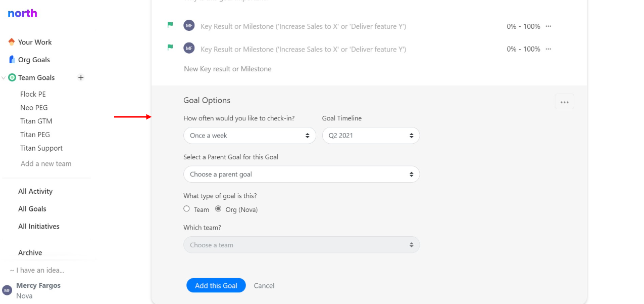Image resolution: width=644 pixels, height=304 pixels.
Task: Click the north logo
Action: click(23, 14)
